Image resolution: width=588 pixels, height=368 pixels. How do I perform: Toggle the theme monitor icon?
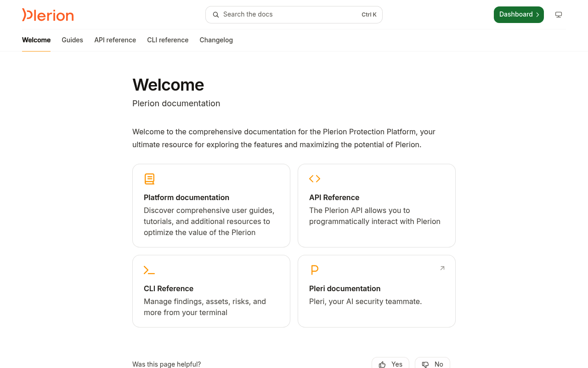click(559, 15)
